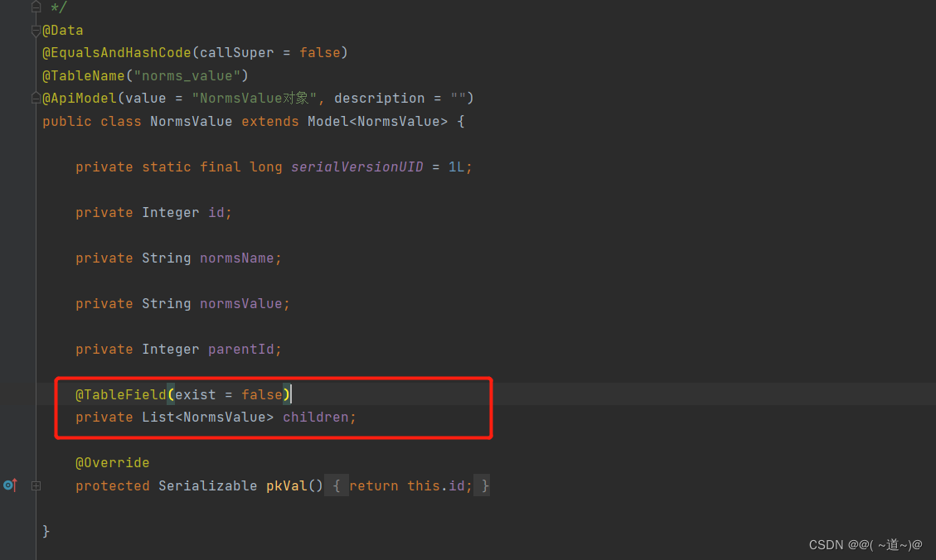Click the folded '{' placeholder after pkVal()
Viewport: 936px width, 560px height.
coord(337,486)
